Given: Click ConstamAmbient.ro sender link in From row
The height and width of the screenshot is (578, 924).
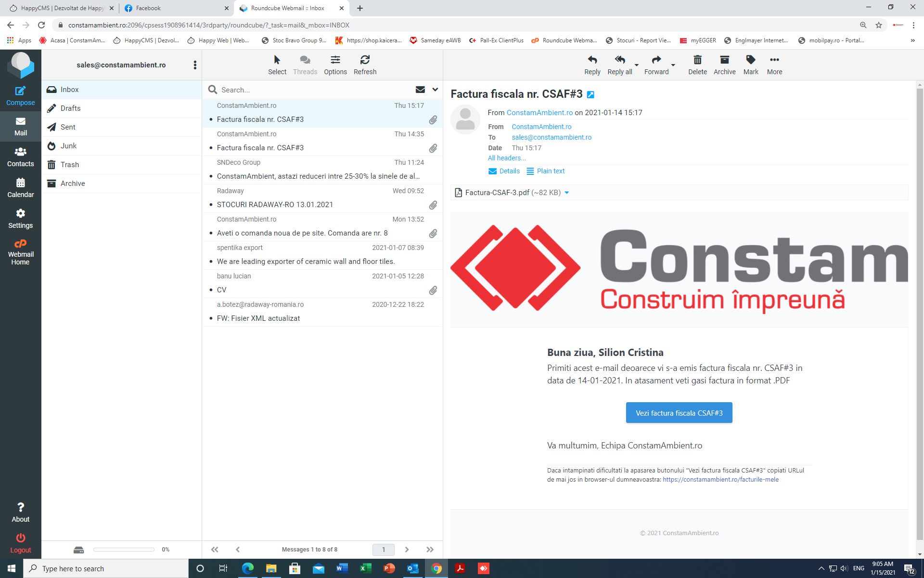Looking at the screenshot, I should (541, 127).
